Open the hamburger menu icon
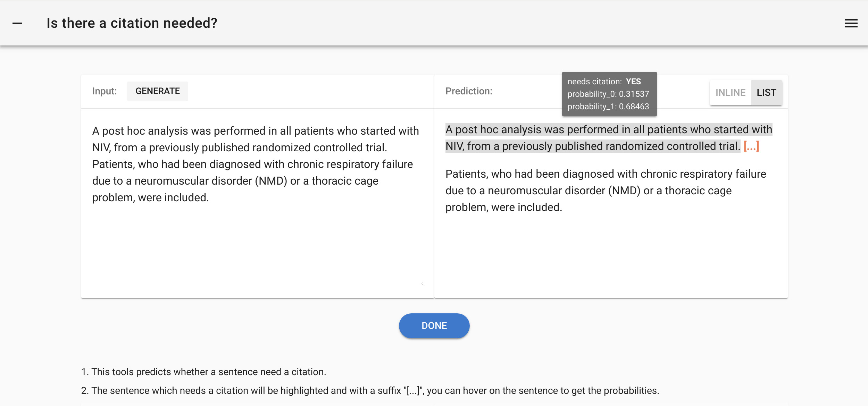 (x=851, y=23)
